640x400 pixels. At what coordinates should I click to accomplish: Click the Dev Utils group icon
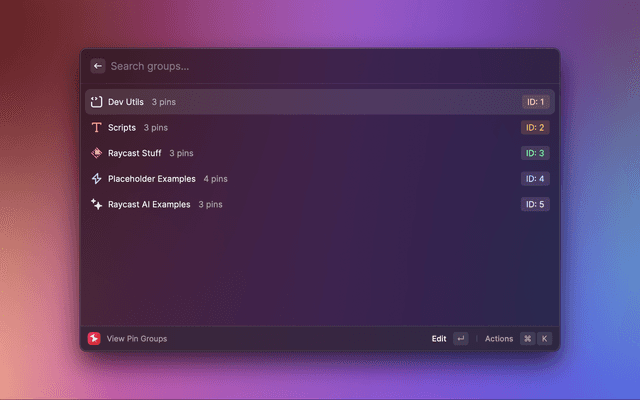coord(97,102)
